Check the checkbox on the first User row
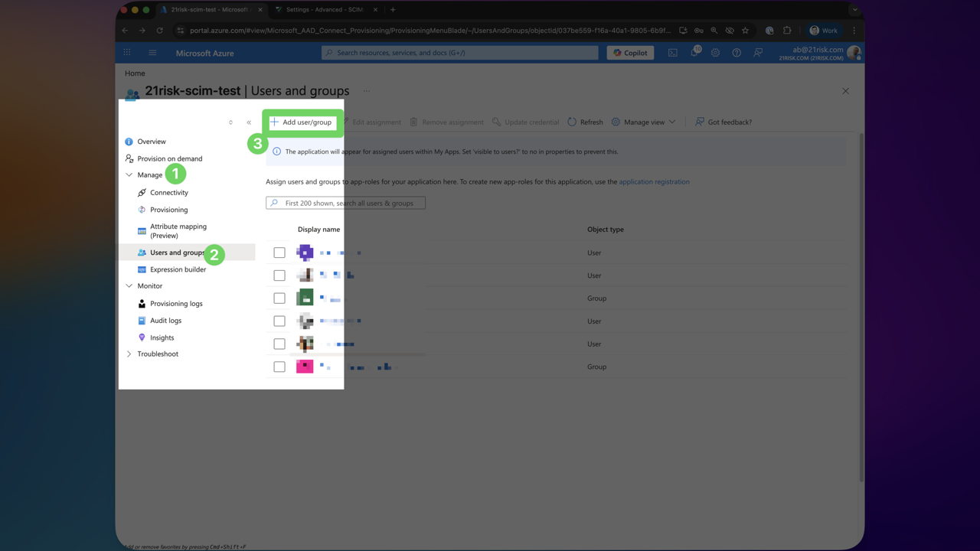The width and height of the screenshot is (980, 551). pos(279,253)
